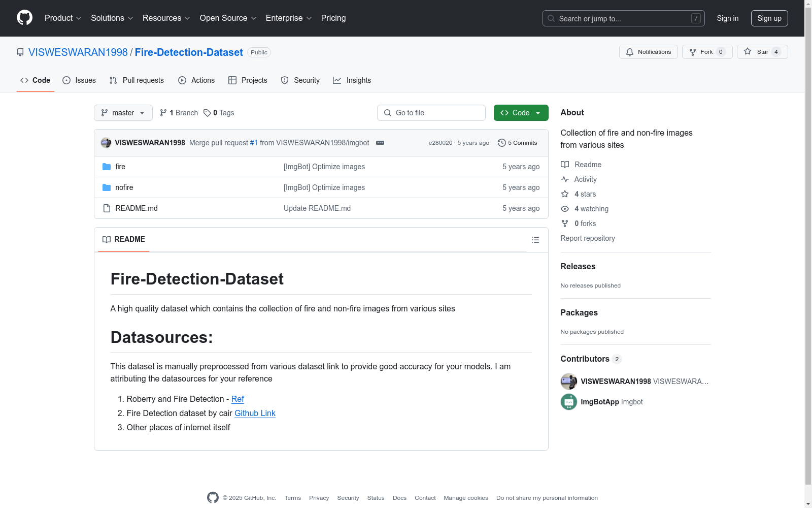This screenshot has width=812, height=508.
Task: Open the footer Terms link
Action: point(293,498)
